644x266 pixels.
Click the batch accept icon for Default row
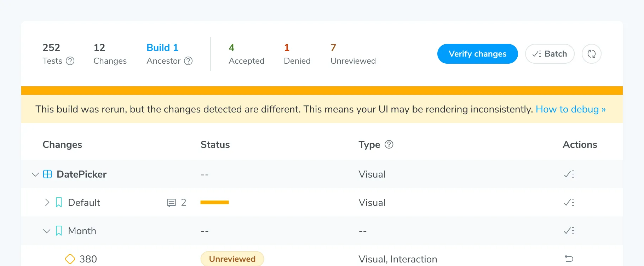click(x=569, y=202)
